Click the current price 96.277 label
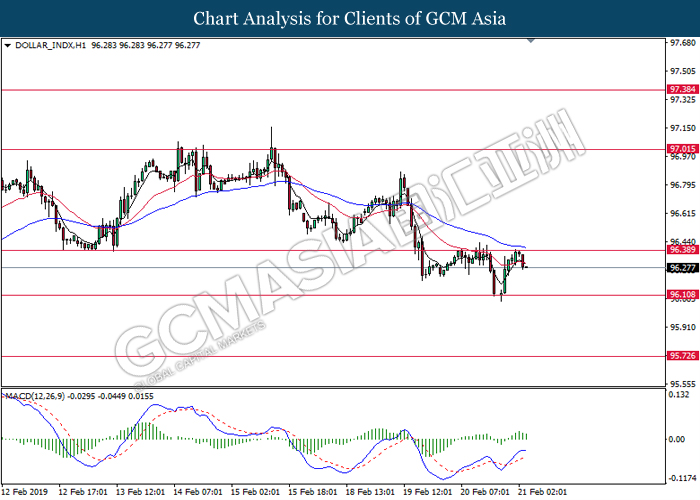 coord(682,268)
